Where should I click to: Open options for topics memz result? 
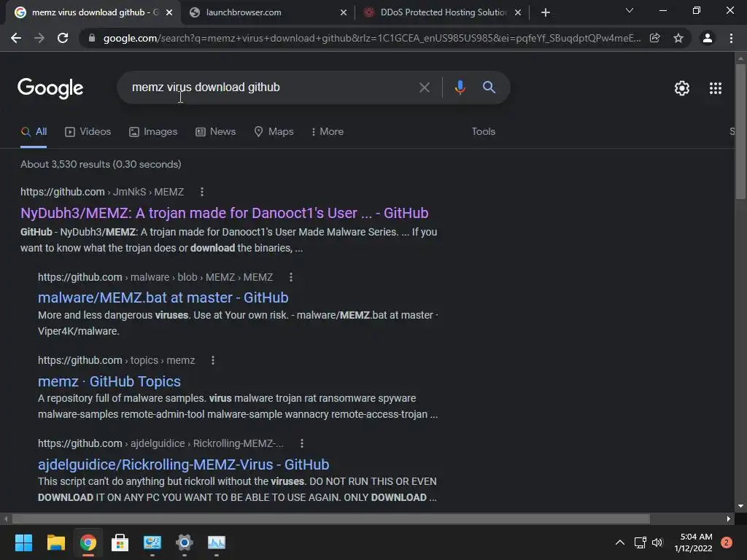[213, 360]
